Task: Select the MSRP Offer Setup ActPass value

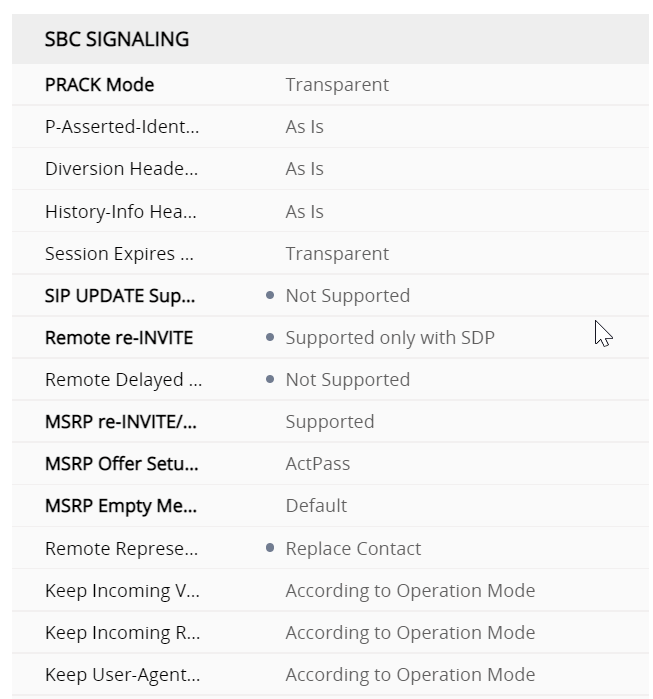Action: click(x=318, y=464)
